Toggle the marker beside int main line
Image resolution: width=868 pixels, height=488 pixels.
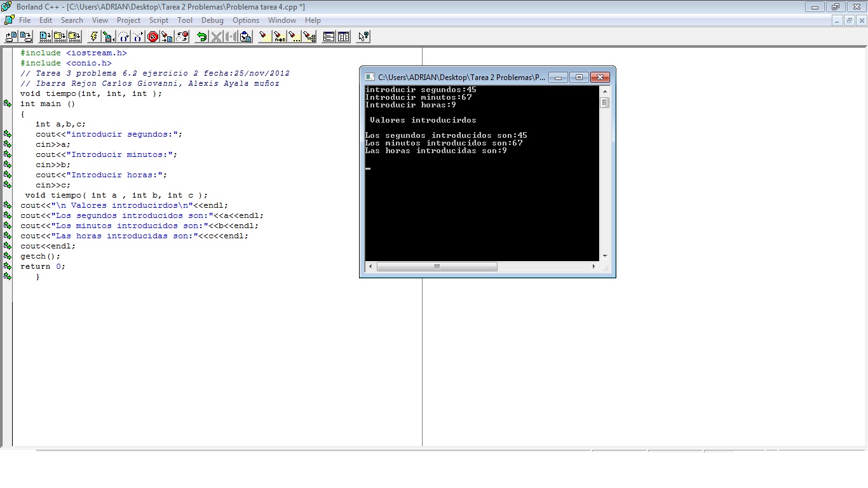(6, 104)
